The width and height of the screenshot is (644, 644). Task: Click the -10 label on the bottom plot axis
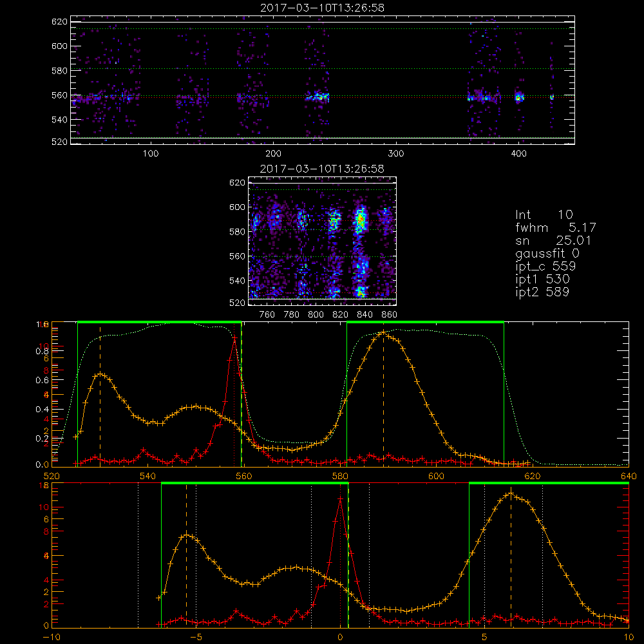tap(52, 637)
